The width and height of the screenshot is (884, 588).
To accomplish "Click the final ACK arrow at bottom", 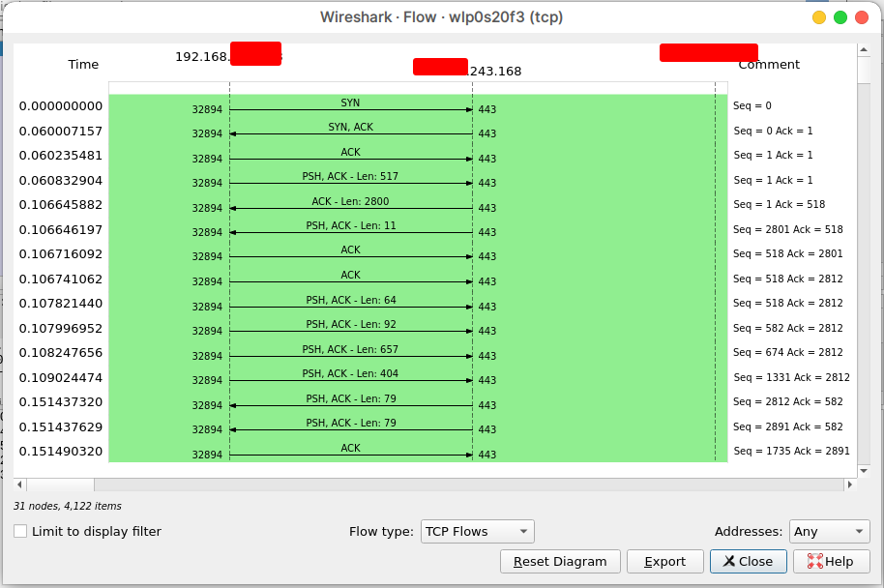I will click(x=350, y=454).
